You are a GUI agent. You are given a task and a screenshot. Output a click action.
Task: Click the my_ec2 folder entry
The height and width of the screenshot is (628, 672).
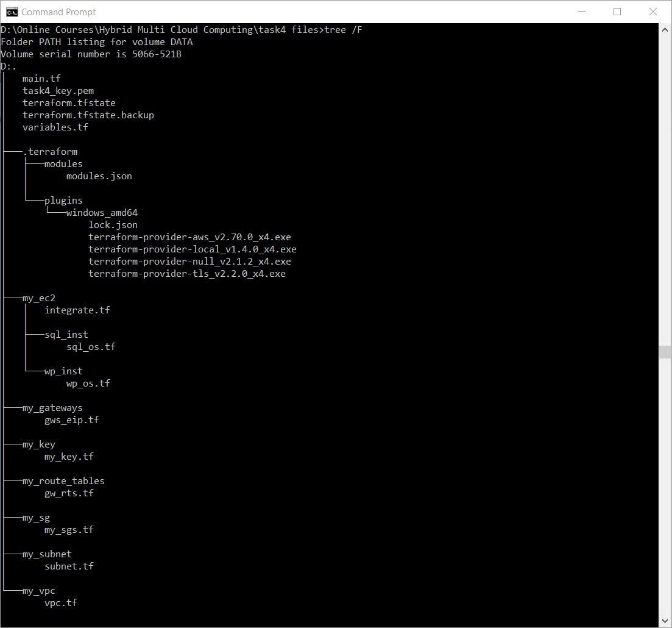[39, 298]
